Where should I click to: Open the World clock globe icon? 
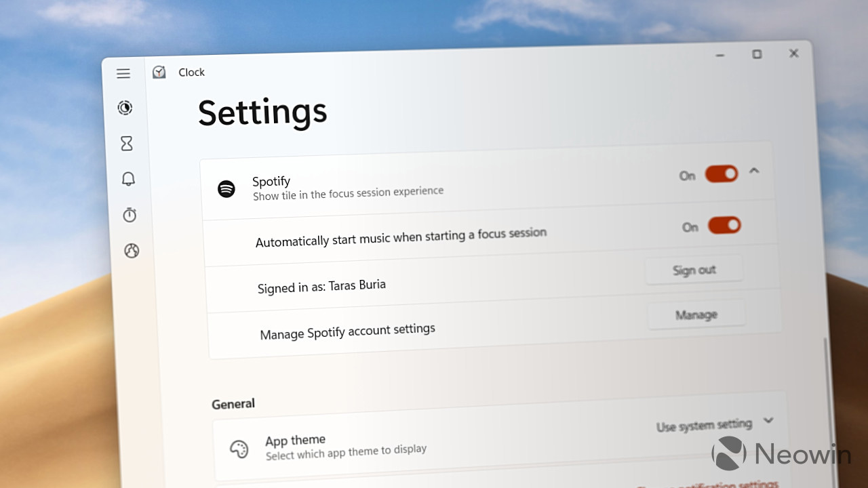tap(130, 251)
